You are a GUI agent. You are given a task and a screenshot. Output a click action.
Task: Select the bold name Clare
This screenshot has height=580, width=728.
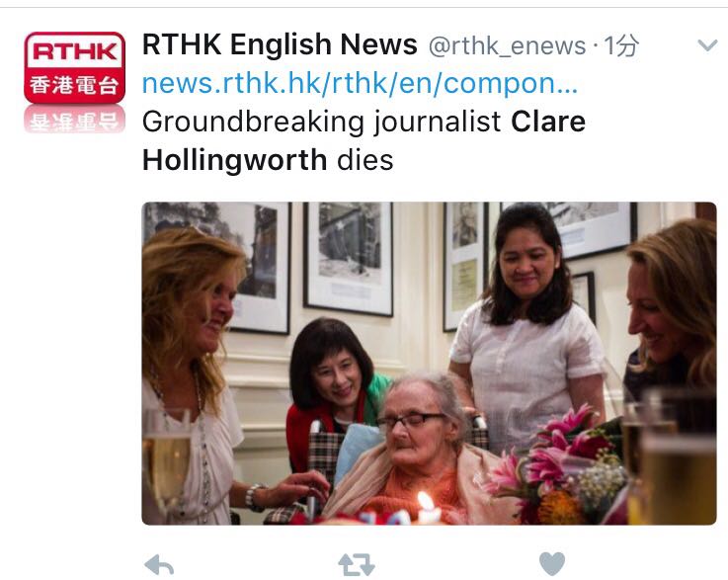tap(548, 122)
